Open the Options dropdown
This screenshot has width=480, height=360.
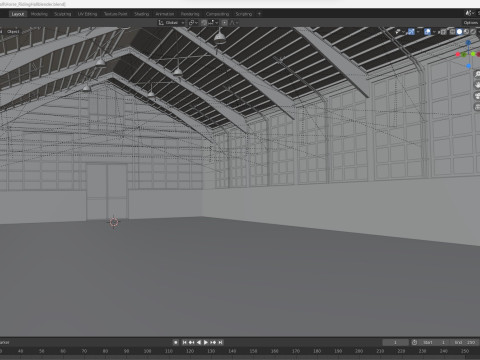tap(471, 23)
